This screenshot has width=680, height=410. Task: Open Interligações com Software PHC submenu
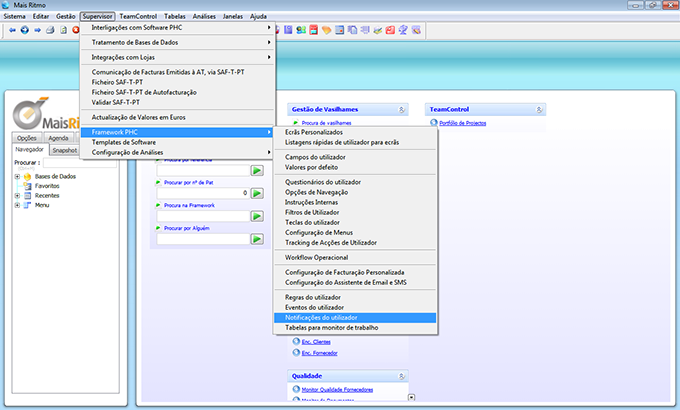pyautogui.click(x=178, y=27)
